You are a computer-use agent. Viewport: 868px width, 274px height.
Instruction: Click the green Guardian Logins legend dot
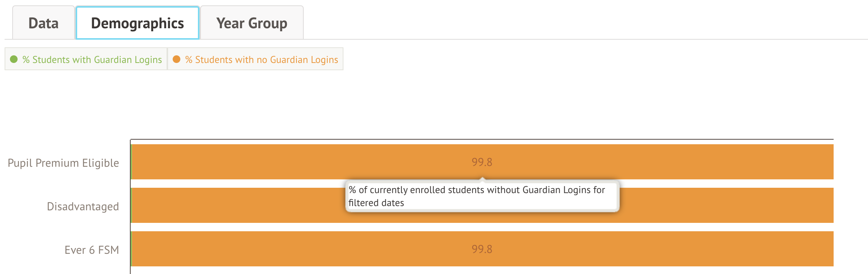click(x=14, y=59)
